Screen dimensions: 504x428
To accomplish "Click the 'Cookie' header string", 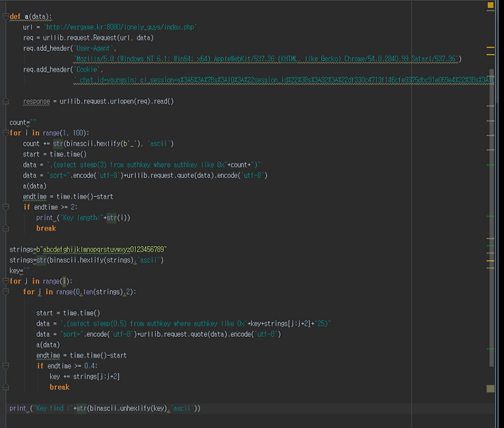I will point(87,69).
